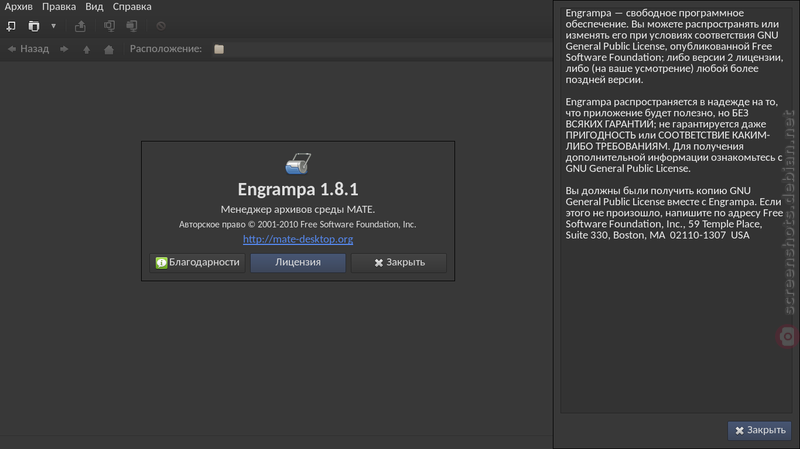Click license paragraph starting 'Вы должны были'

(x=673, y=213)
